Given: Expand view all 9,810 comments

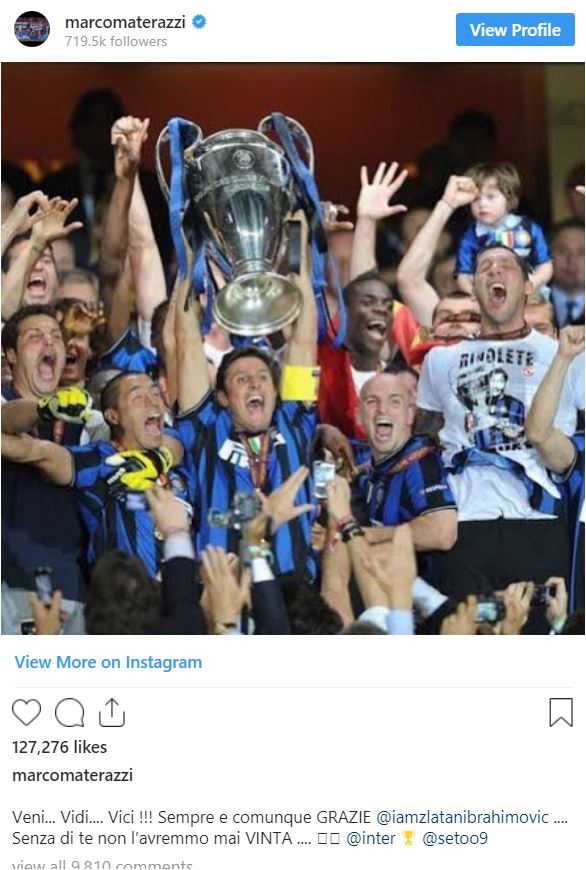Looking at the screenshot, I should point(102,864).
